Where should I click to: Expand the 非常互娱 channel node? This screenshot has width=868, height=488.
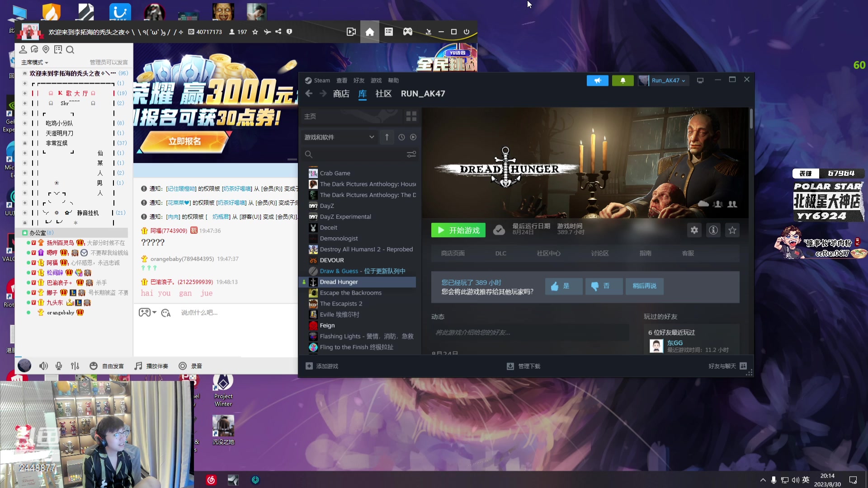pyautogui.click(x=25, y=143)
